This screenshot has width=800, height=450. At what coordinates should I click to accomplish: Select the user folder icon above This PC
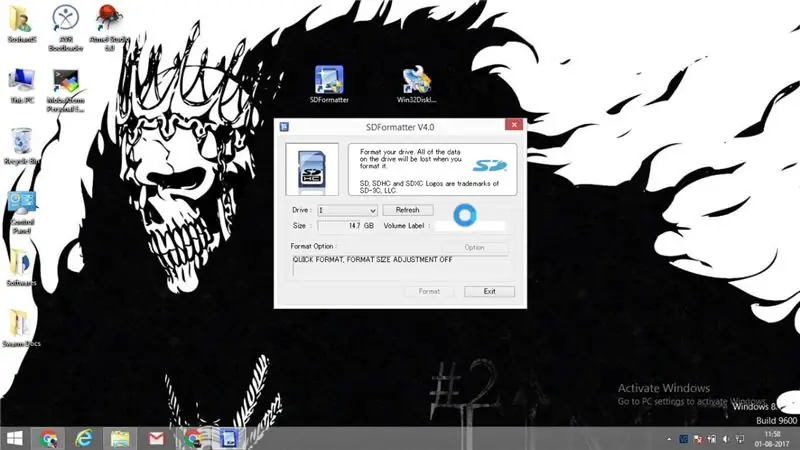[x=21, y=23]
